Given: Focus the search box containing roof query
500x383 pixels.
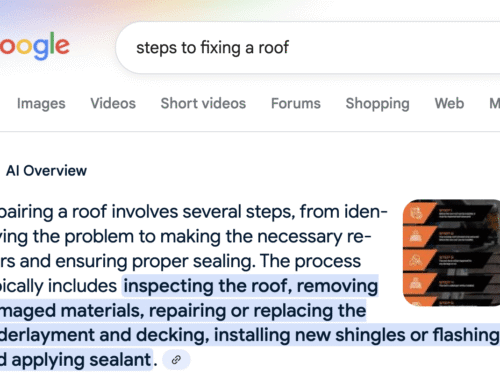Looking at the screenshot, I should pyautogui.click(x=308, y=48).
